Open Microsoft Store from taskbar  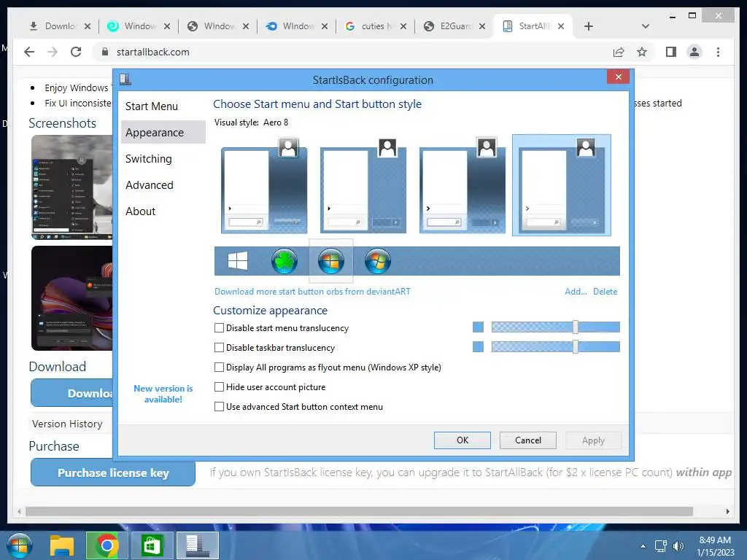tap(152, 545)
